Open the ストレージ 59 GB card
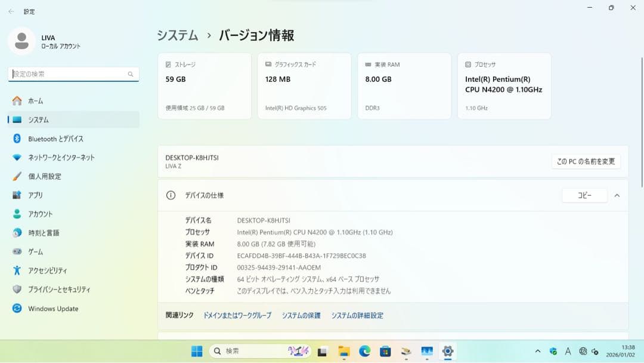Screen dimensions: 644x363 205,86
